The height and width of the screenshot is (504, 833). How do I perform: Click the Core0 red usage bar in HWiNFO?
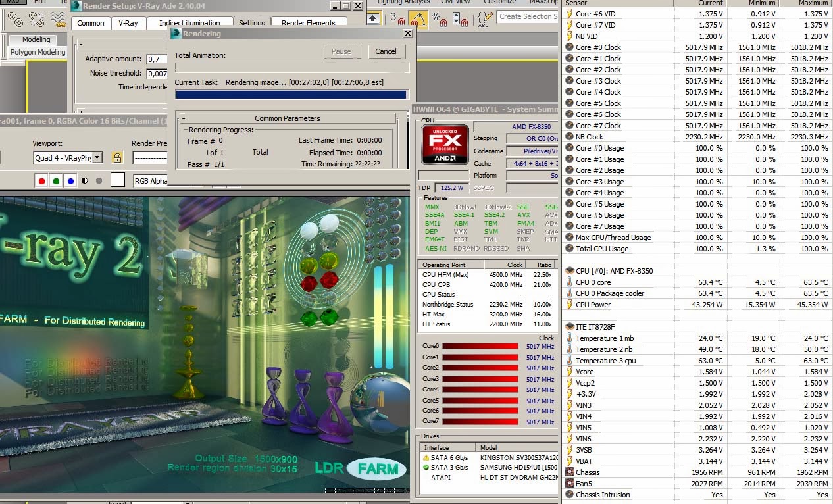480,347
